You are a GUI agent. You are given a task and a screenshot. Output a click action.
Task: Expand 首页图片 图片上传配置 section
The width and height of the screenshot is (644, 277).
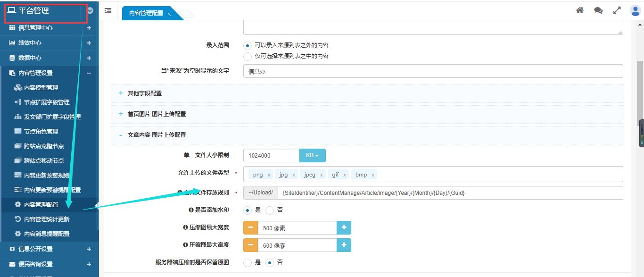pos(157,114)
